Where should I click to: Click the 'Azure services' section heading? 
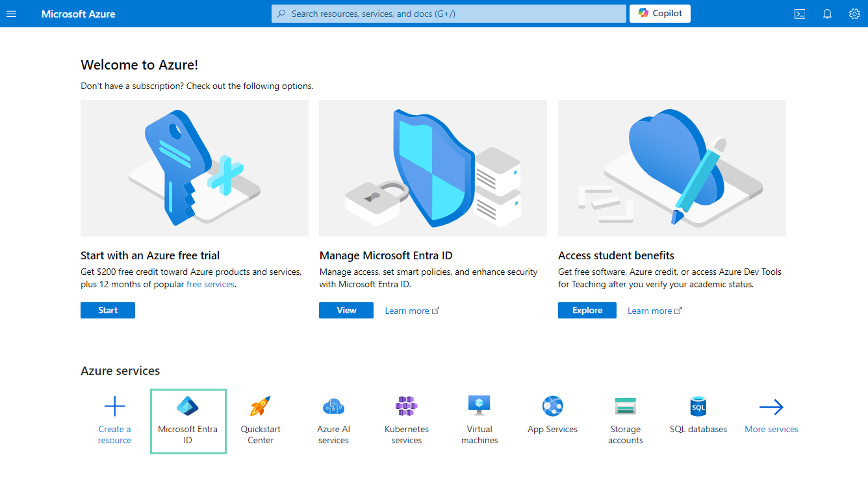120,371
